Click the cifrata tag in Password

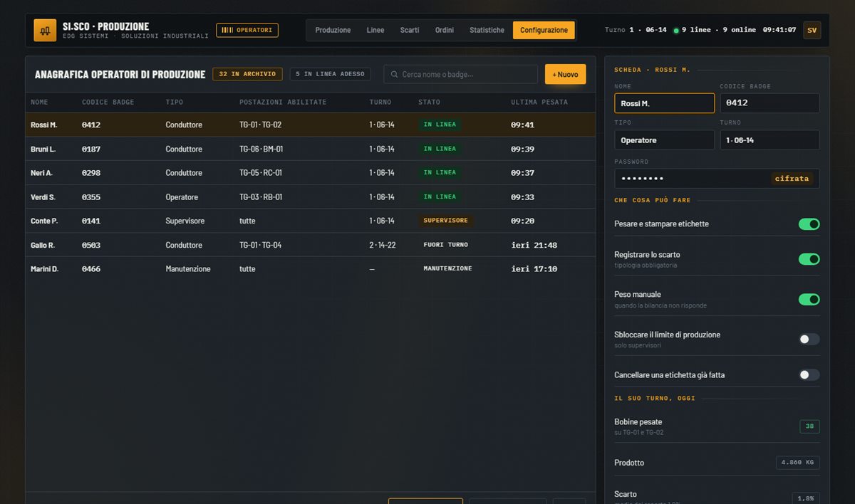point(792,179)
